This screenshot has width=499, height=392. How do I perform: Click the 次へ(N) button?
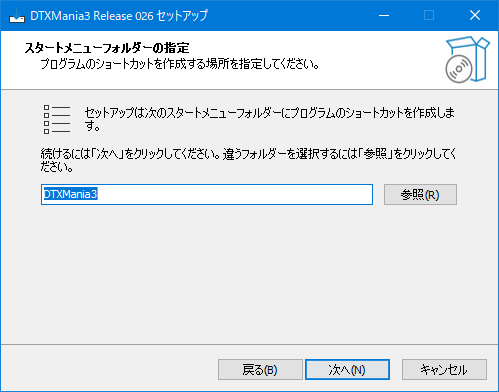pos(347,369)
